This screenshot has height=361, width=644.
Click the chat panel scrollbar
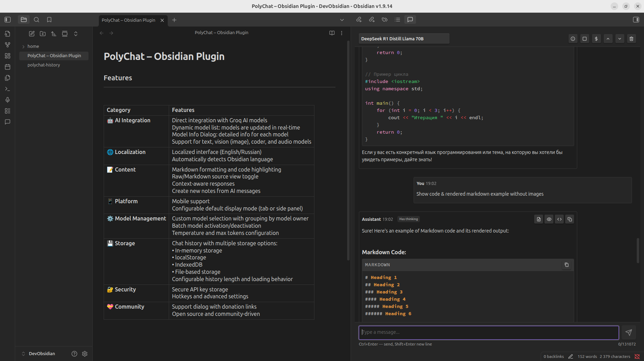point(638,250)
